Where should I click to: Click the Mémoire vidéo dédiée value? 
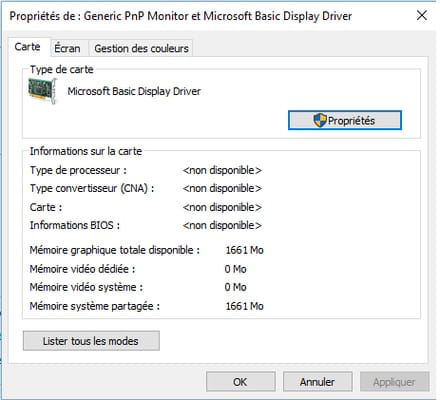pyautogui.click(x=235, y=269)
